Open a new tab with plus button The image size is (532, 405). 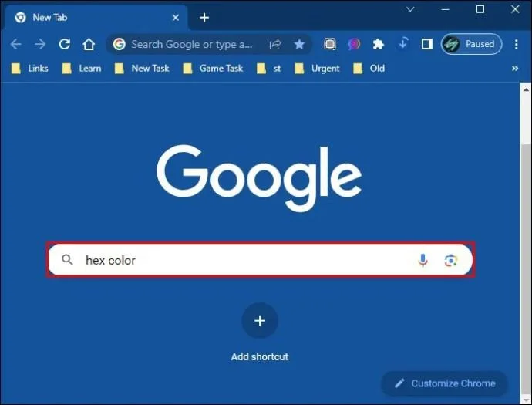204,17
